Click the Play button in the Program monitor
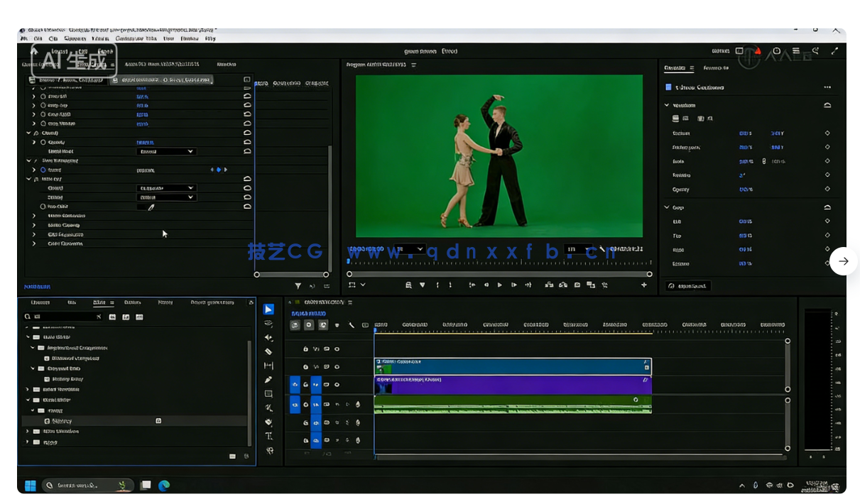Viewport: 860px width, 504px height. [500, 285]
